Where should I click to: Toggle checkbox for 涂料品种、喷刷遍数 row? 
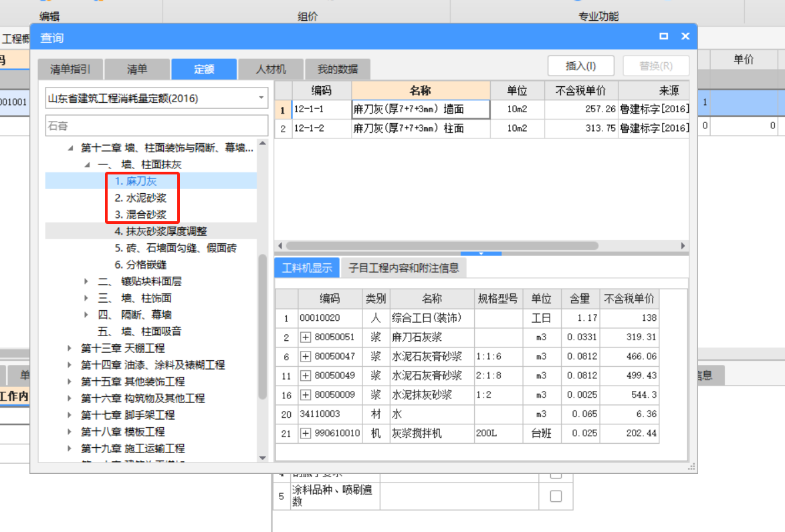click(556, 496)
